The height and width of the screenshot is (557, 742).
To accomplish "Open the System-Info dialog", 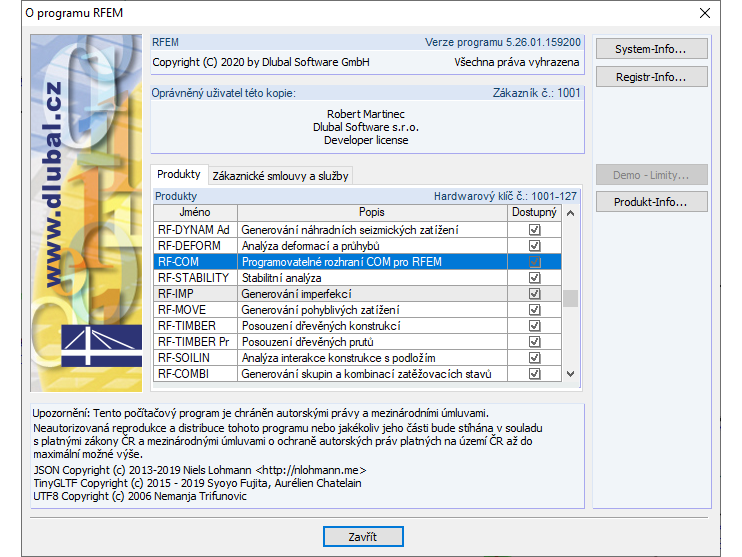I will click(651, 49).
